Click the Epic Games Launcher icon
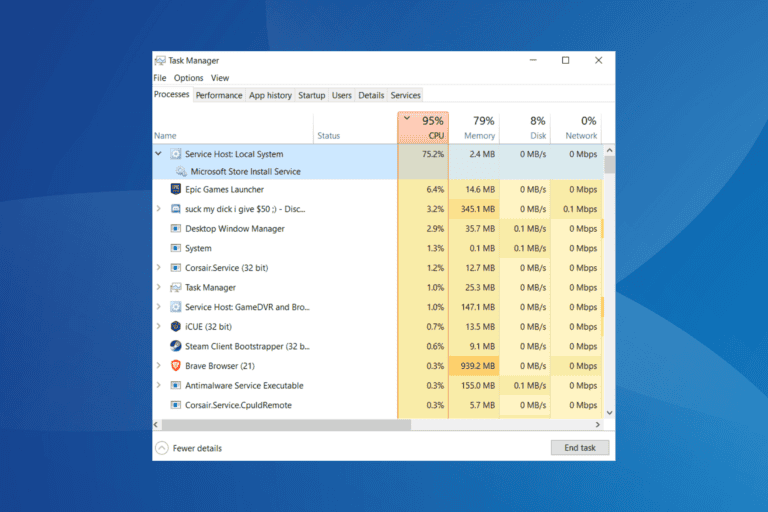The width and height of the screenshot is (768, 512). coord(176,189)
